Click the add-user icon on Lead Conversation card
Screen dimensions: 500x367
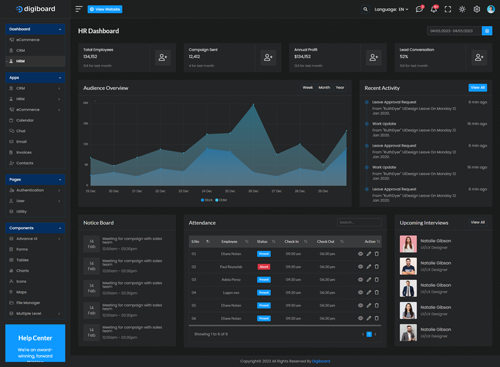[x=479, y=58]
